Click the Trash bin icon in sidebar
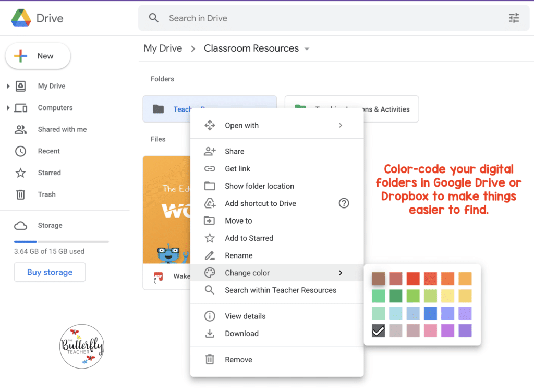The image size is (534, 392). coord(20,194)
